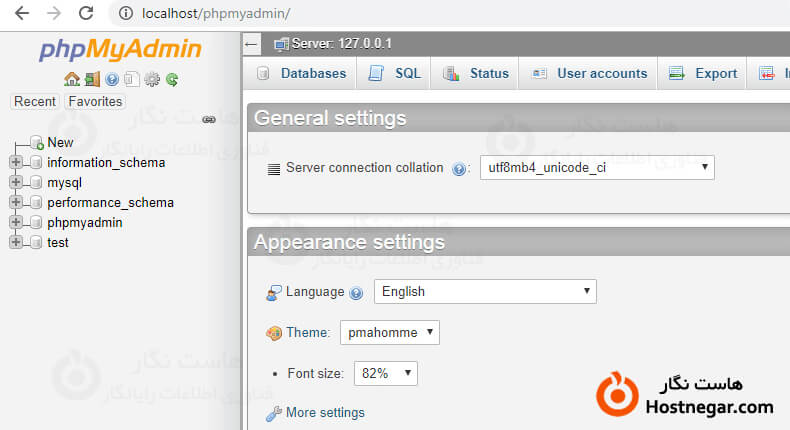790x430 pixels.
Task: Reload navigation panel with green refresh icon
Action: [172, 79]
